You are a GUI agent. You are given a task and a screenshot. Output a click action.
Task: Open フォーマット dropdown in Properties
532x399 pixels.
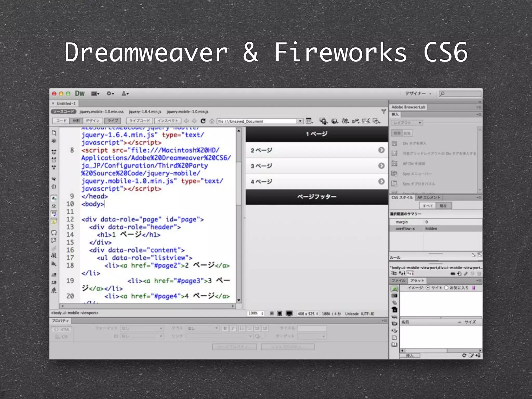pyautogui.click(x=142, y=328)
